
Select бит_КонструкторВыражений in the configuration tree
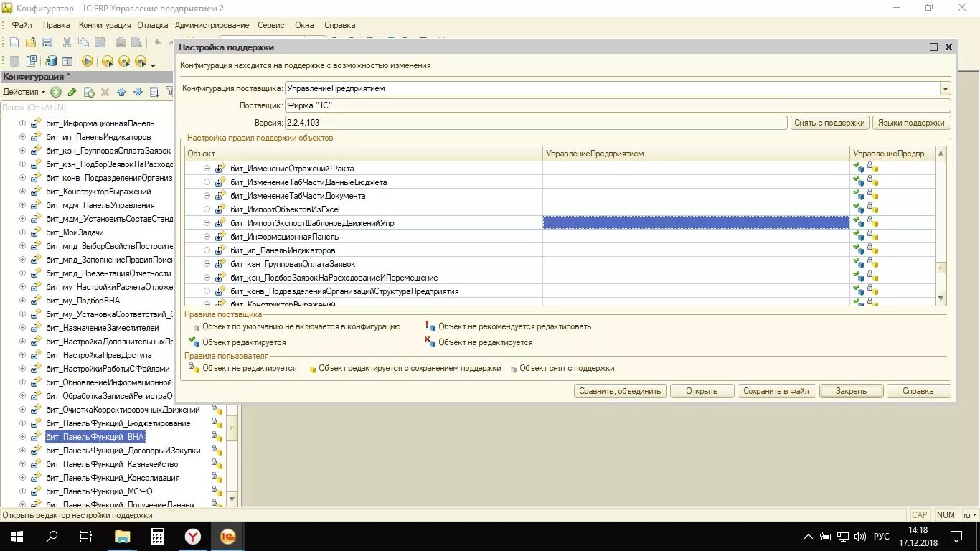(x=98, y=192)
